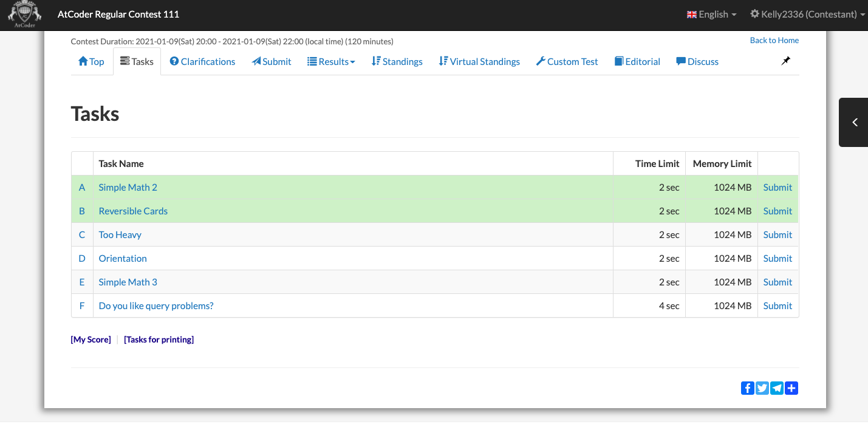
Task: Share the page on Facebook
Action: coord(747,387)
